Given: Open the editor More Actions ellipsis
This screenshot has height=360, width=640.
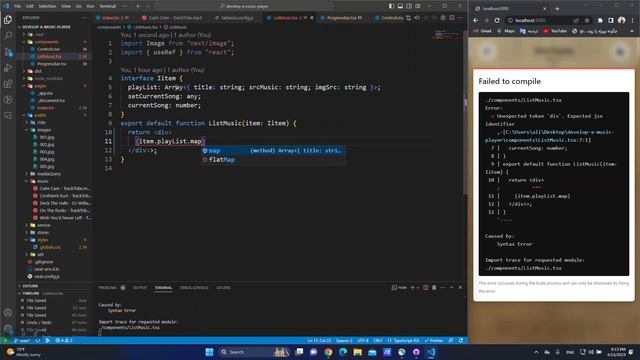Looking at the screenshot, I should [460, 18].
